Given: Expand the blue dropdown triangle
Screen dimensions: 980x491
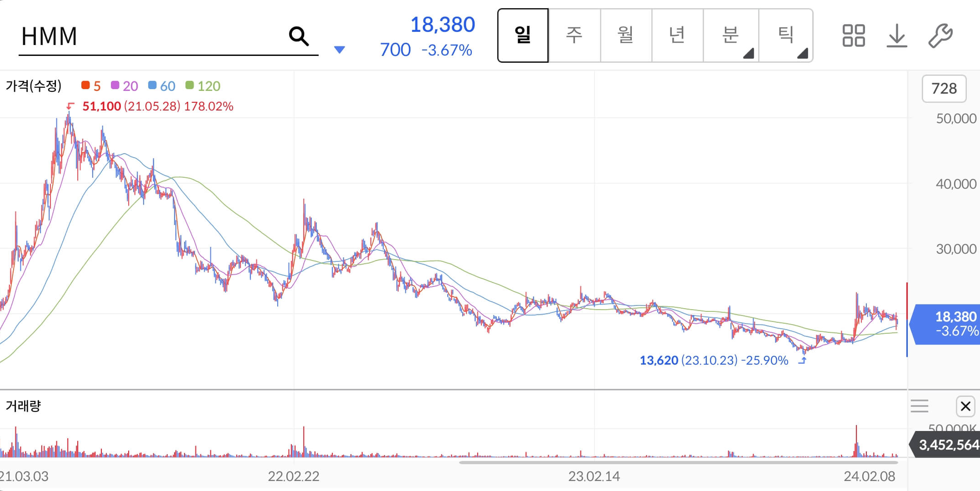Looking at the screenshot, I should (339, 50).
